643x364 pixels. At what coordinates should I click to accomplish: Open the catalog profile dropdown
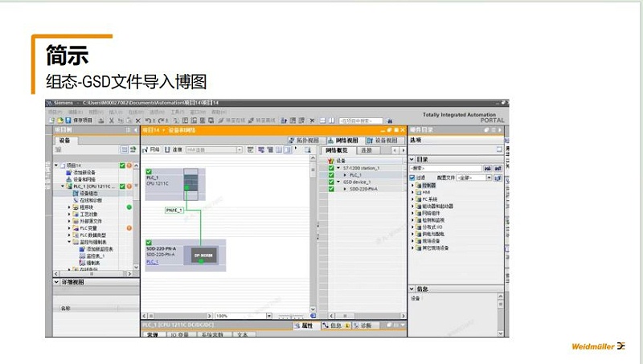point(489,178)
